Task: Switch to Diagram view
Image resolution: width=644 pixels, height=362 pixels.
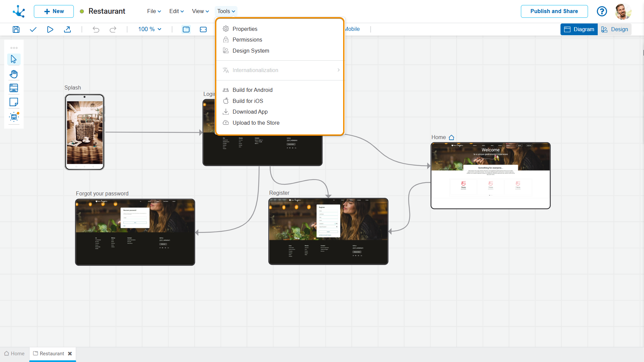Action: pyautogui.click(x=579, y=29)
